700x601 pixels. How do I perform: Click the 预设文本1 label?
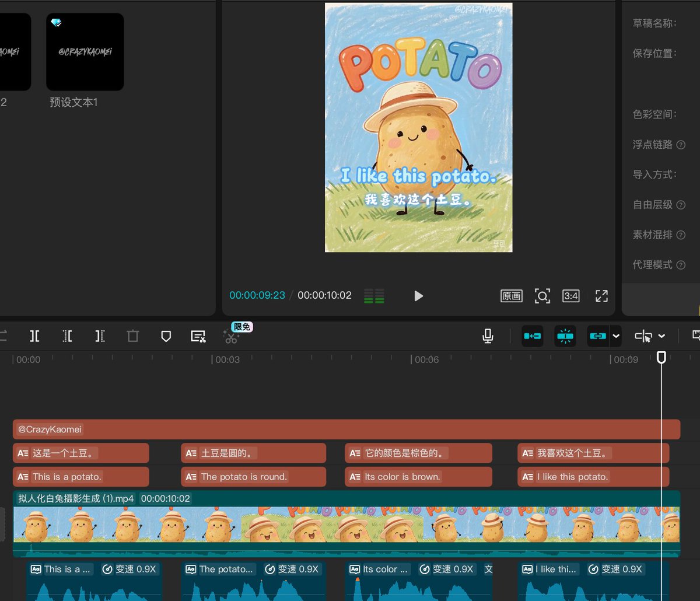click(x=73, y=103)
